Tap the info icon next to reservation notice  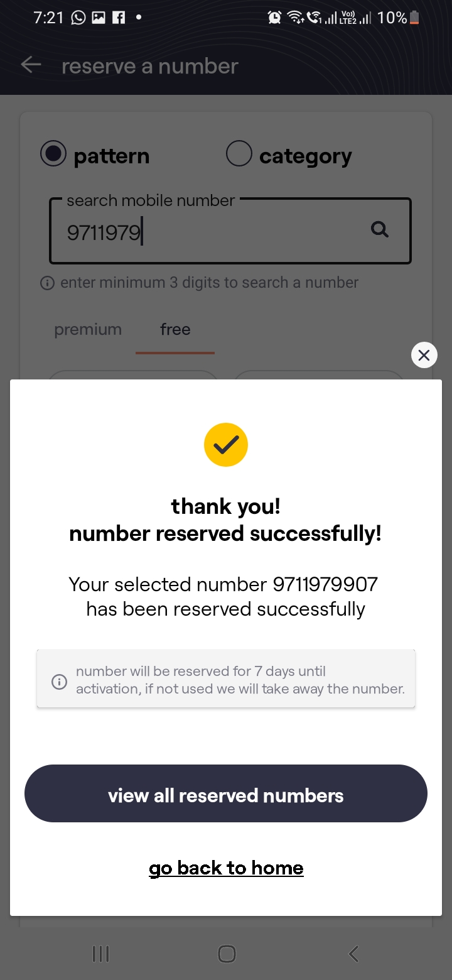pyautogui.click(x=60, y=681)
